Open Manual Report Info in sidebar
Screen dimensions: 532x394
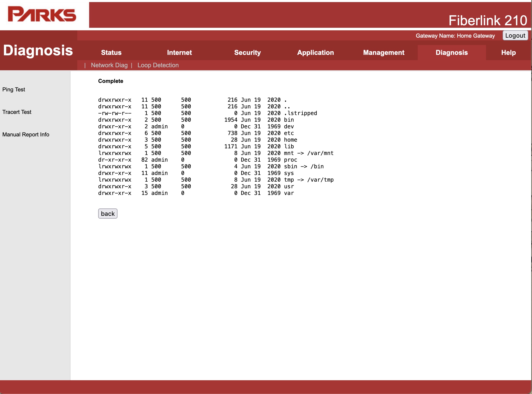coord(26,135)
